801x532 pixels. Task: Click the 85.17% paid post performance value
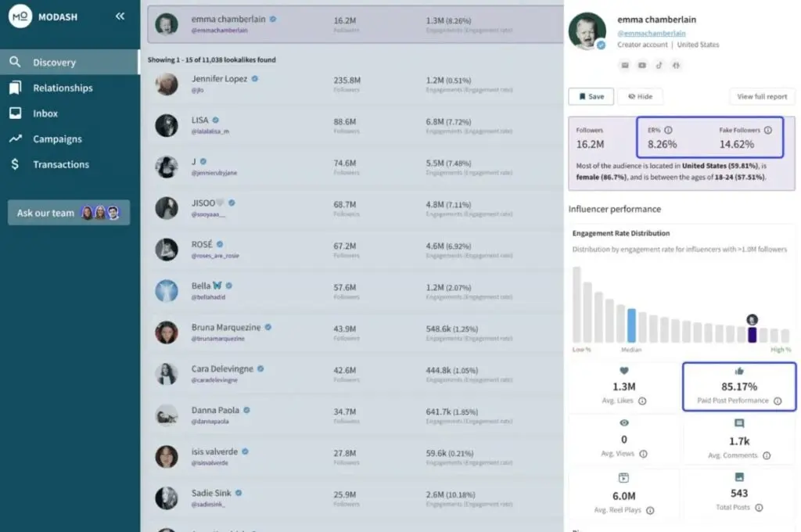click(x=739, y=386)
